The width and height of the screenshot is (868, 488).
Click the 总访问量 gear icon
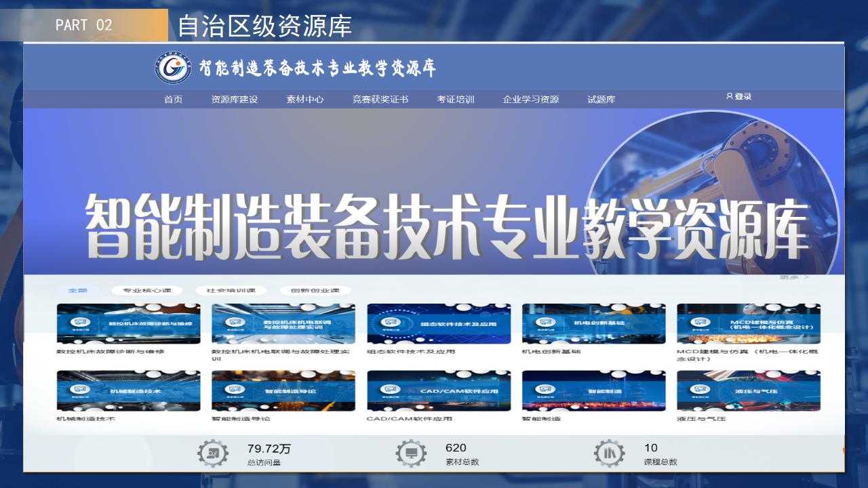(213, 453)
